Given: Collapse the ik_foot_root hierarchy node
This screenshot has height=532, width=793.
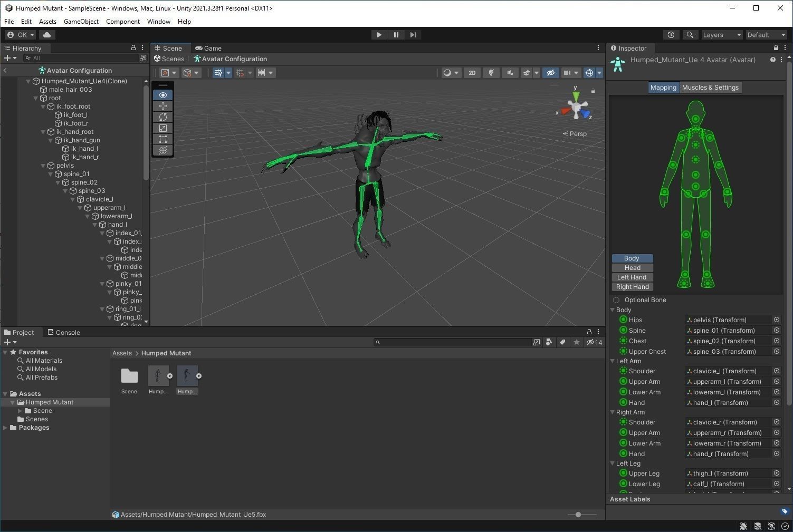Looking at the screenshot, I should [x=44, y=107].
